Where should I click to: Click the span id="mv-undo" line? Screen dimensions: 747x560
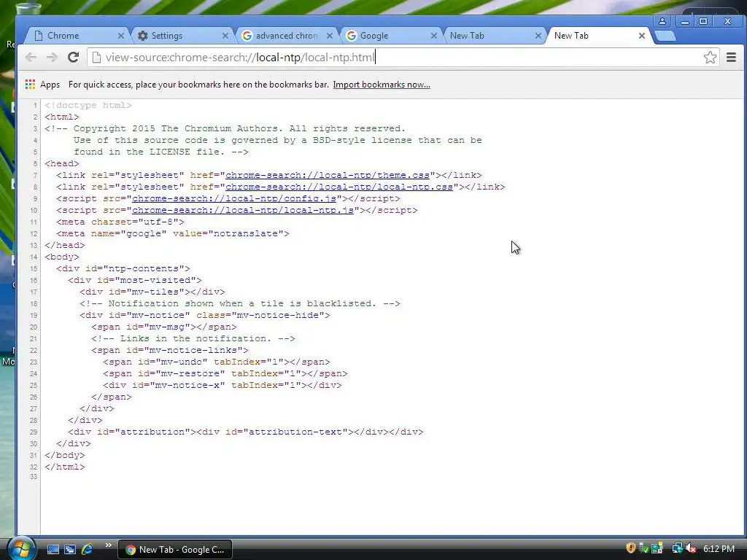pyautogui.click(x=216, y=362)
